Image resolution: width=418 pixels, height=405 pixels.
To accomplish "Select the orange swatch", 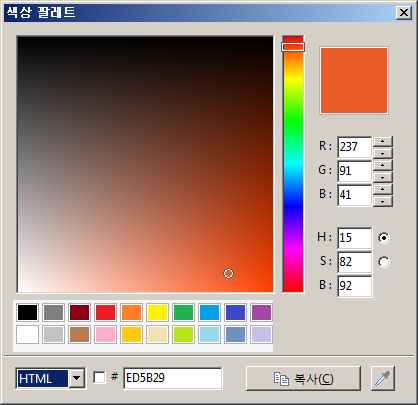I will coord(132,313).
